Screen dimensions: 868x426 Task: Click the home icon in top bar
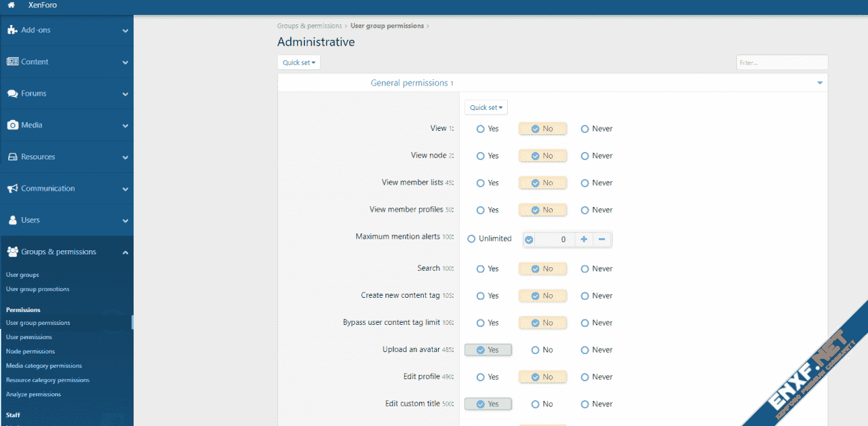[x=12, y=5]
